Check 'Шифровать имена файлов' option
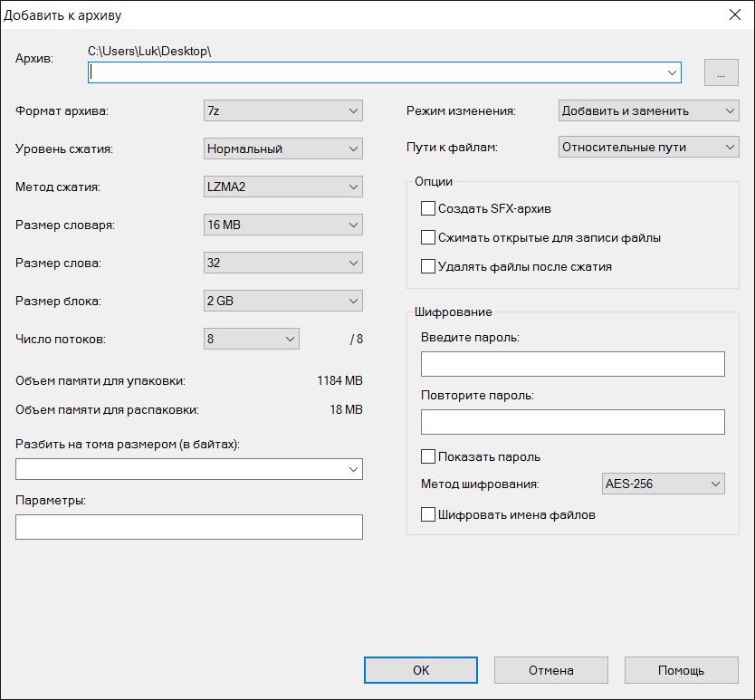Image resolution: width=755 pixels, height=700 pixels. pos(428,514)
